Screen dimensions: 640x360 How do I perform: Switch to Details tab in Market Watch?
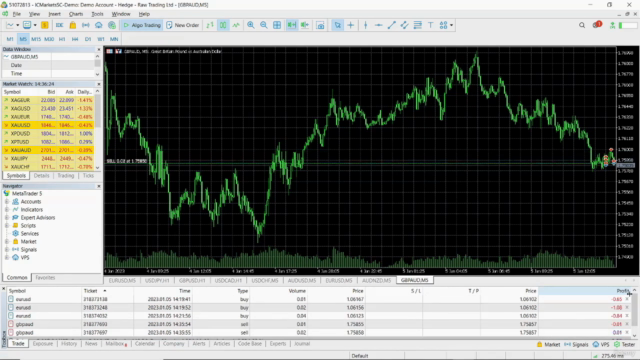[x=41, y=176]
